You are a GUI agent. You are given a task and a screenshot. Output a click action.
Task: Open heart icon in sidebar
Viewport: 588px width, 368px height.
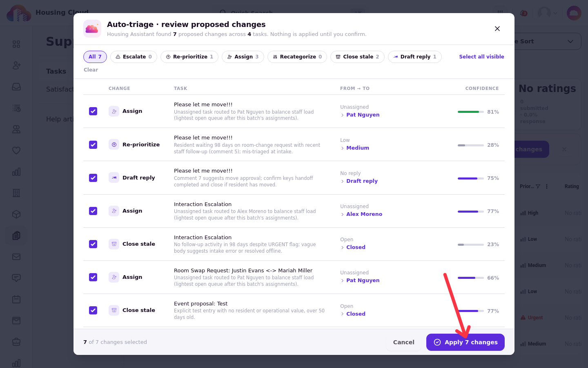(x=16, y=150)
